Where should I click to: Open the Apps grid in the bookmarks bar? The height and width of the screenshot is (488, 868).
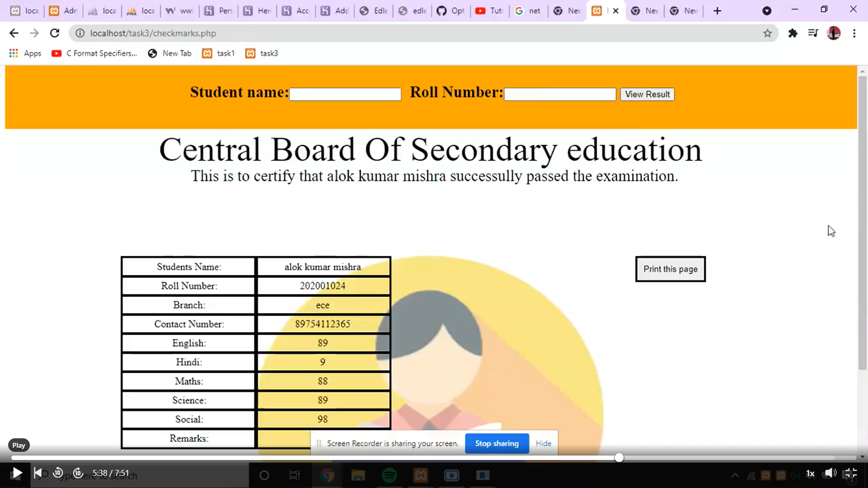pyautogui.click(x=25, y=53)
